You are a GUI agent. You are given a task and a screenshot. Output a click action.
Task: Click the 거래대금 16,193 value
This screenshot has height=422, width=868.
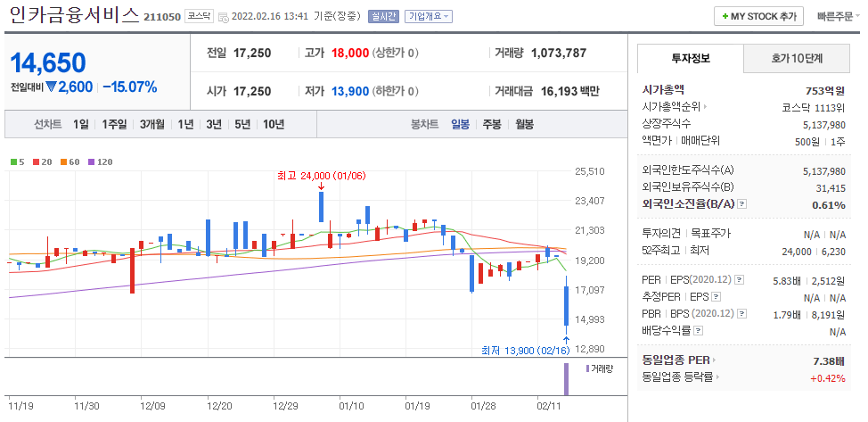pyautogui.click(x=558, y=92)
